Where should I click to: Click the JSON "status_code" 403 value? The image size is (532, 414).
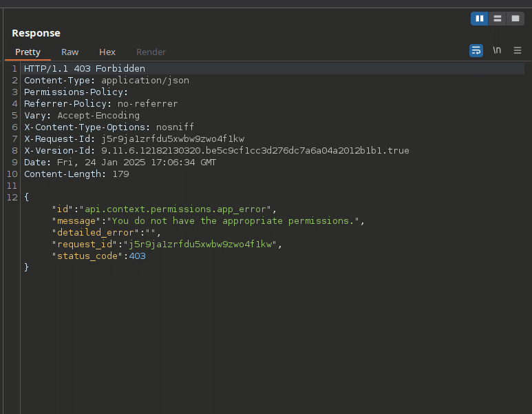[138, 256]
